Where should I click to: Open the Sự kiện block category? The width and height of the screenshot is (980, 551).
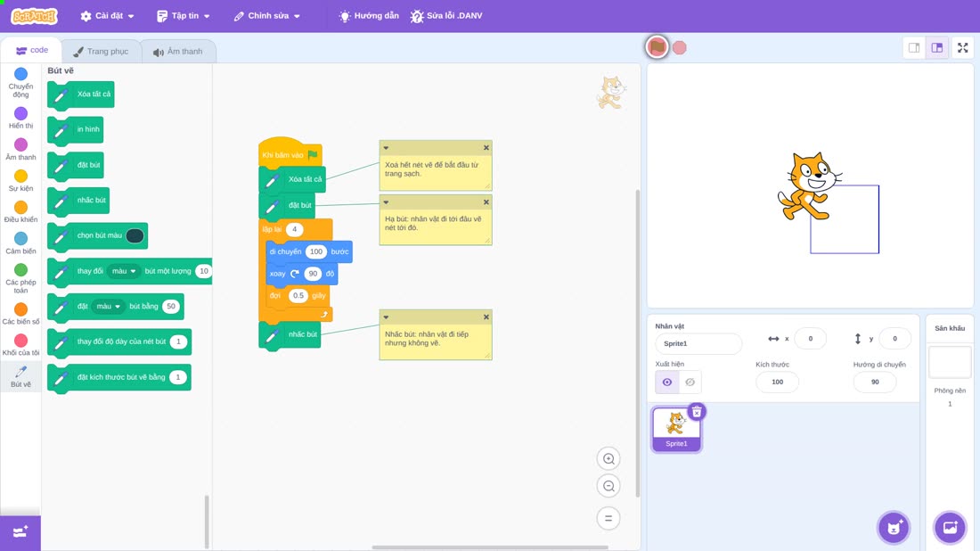click(x=20, y=180)
